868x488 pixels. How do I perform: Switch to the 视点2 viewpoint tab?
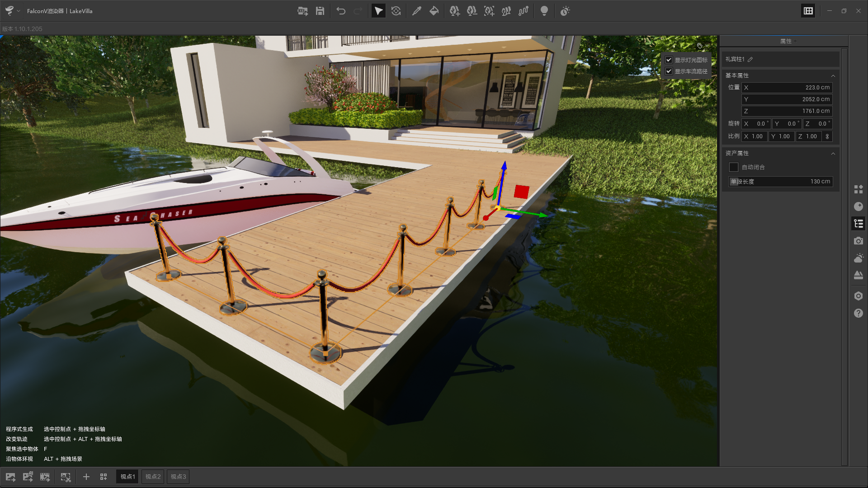pos(152,476)
